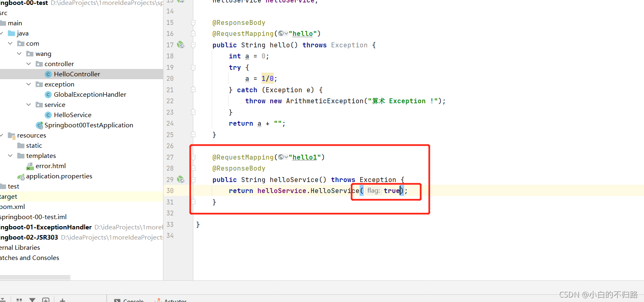Open springboot-00-test.iml file
Image resolution: width=644 pixels, height=302 pixels.
[33, 217]
